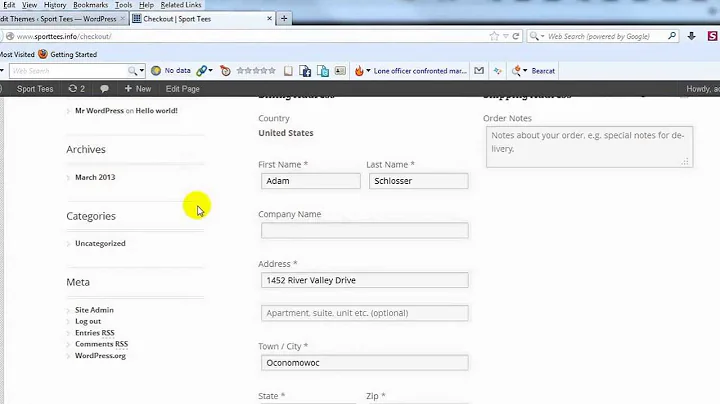
Task: Open the Hello world! post link
Action: pyautogui.click(x=156, y=111)
